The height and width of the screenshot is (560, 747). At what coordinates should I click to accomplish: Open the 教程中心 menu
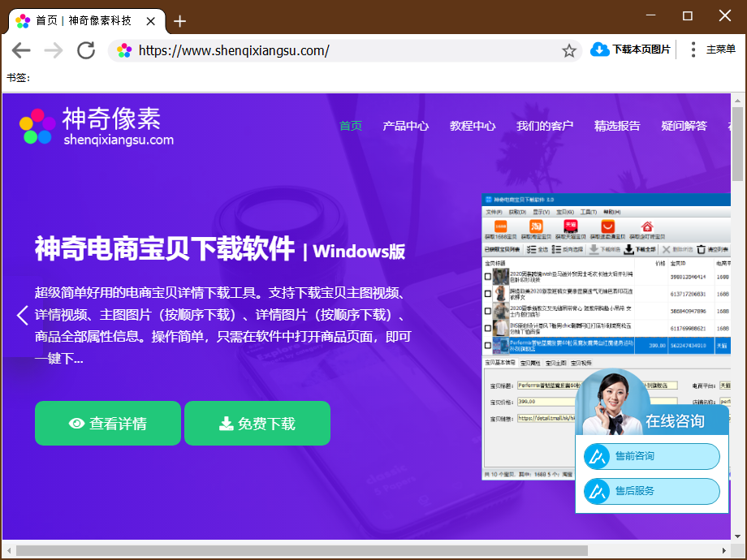pos(473,126)
